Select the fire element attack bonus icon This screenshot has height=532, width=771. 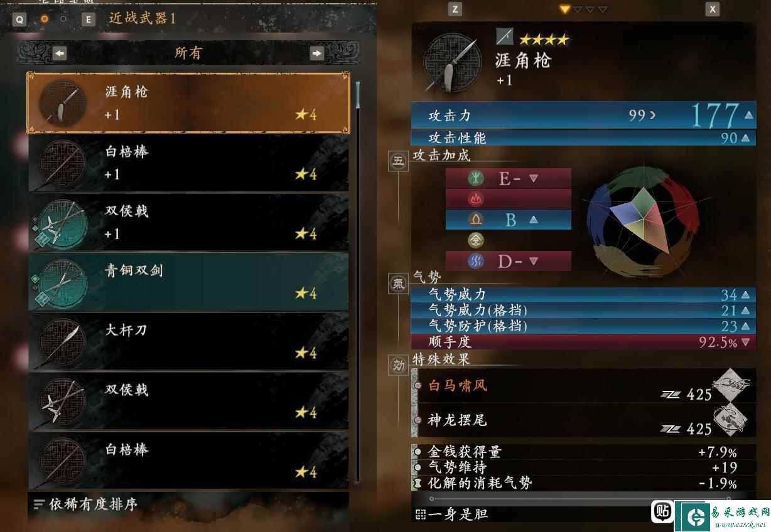pyautogui.click(x=476, y=199)
